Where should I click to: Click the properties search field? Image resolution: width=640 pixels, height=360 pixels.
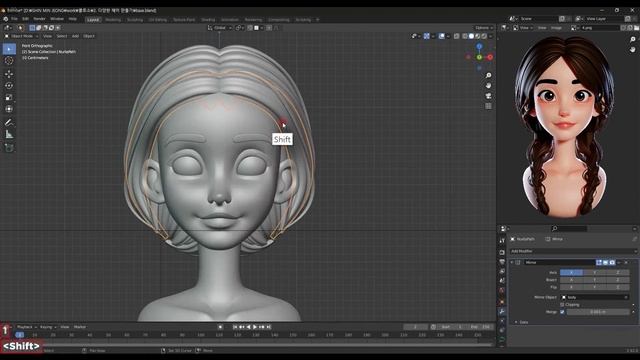point(569,229)
